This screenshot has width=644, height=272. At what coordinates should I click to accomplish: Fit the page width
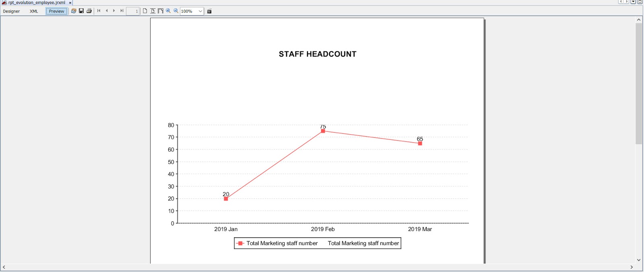pos(161,11)
